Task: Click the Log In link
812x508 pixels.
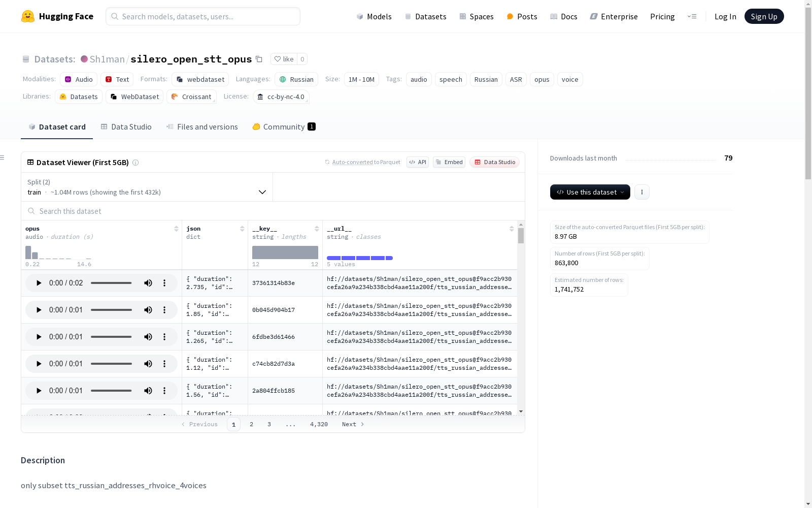Action: click(725, 16)
